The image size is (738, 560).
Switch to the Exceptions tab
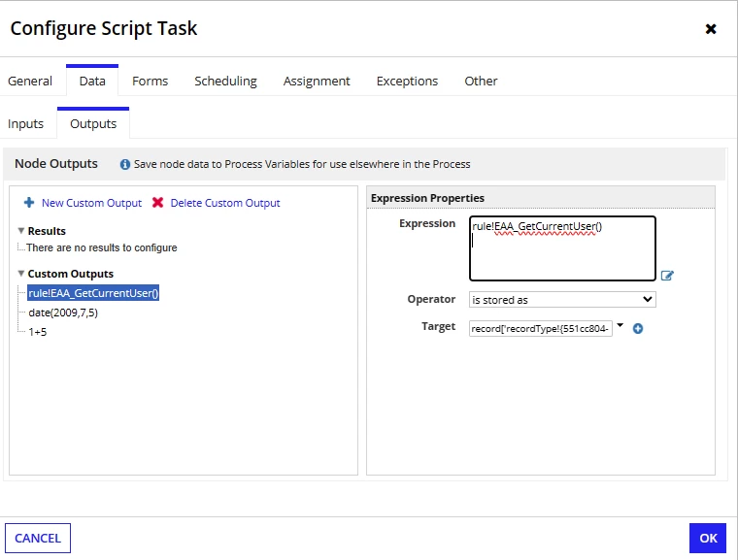click(x=407, y=81)
